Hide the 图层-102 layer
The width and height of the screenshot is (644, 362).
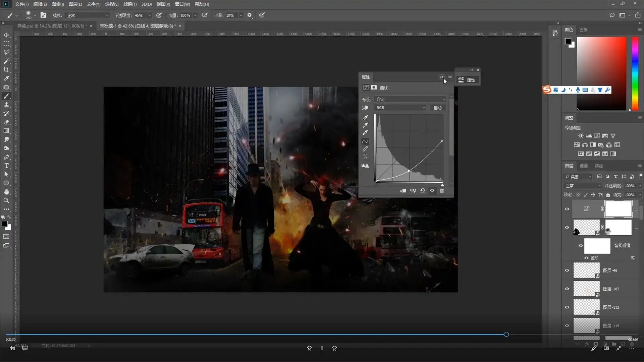(x=567, y=289)
